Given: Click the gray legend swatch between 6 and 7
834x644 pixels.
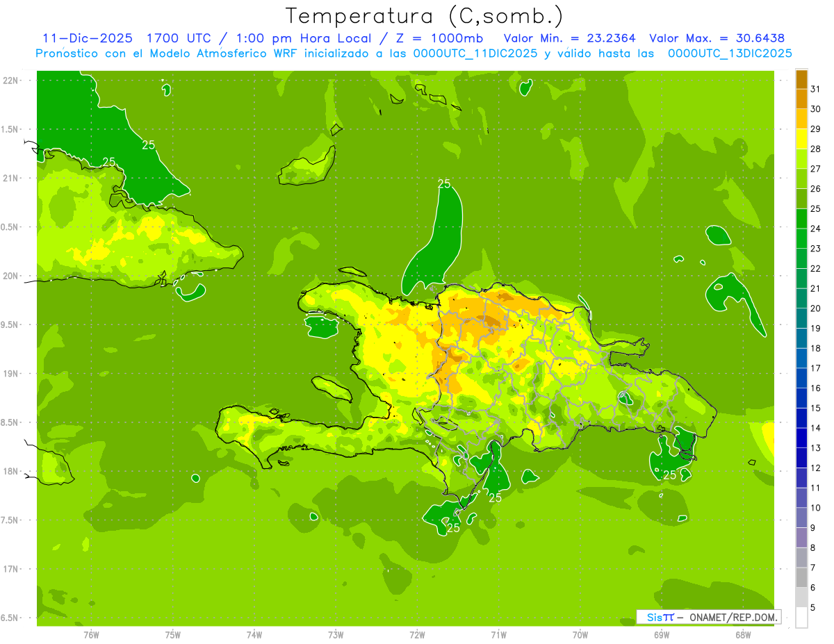Looking at the screenshot, I should [801, 578].
